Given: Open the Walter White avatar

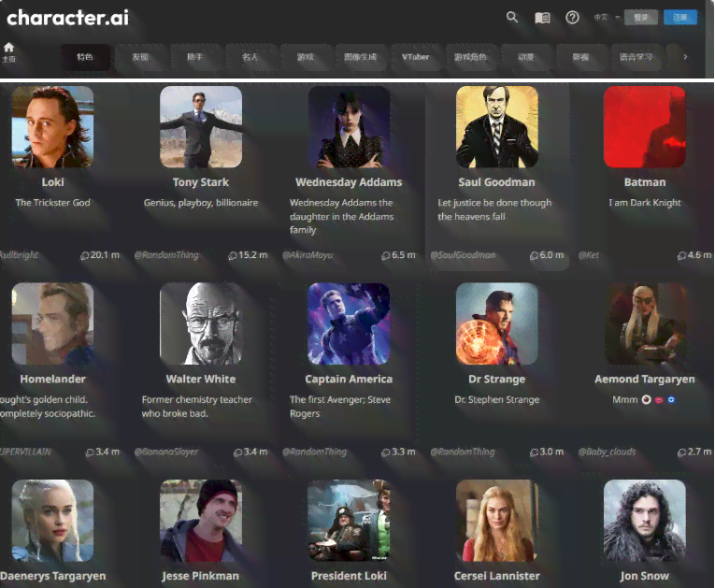Looking at the screenshot, I should pos(201,323).
